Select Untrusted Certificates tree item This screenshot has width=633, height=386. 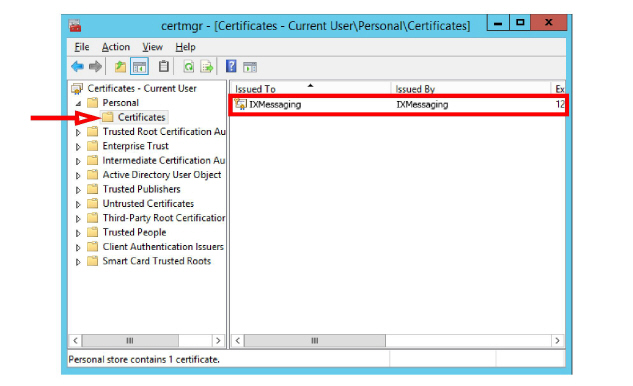tap(148, 203)
